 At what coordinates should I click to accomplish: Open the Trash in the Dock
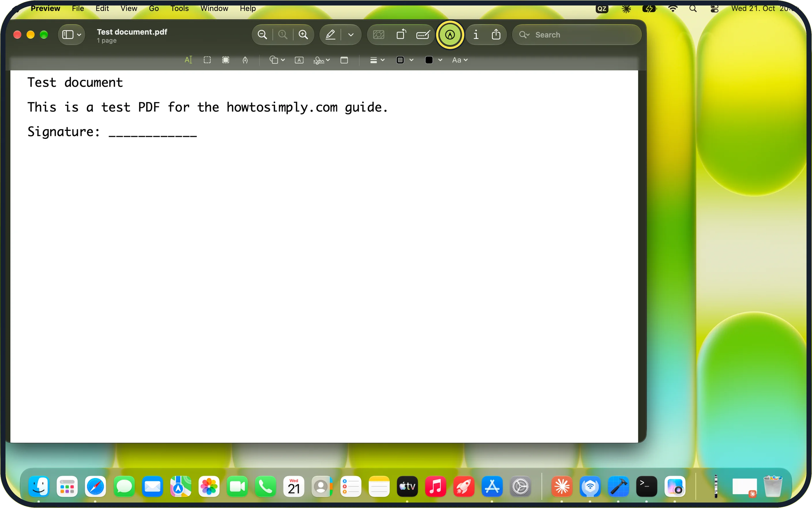(x=773, y=486)
